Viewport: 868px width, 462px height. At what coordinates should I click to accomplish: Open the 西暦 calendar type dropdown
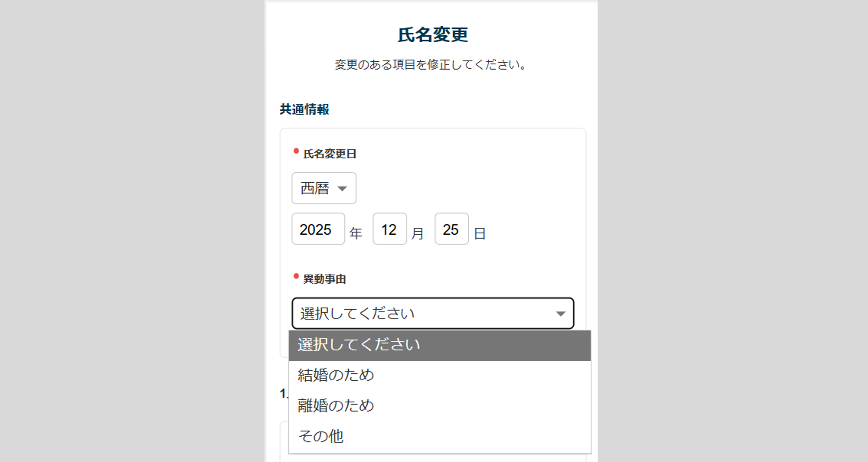click(x=323, y=188)
